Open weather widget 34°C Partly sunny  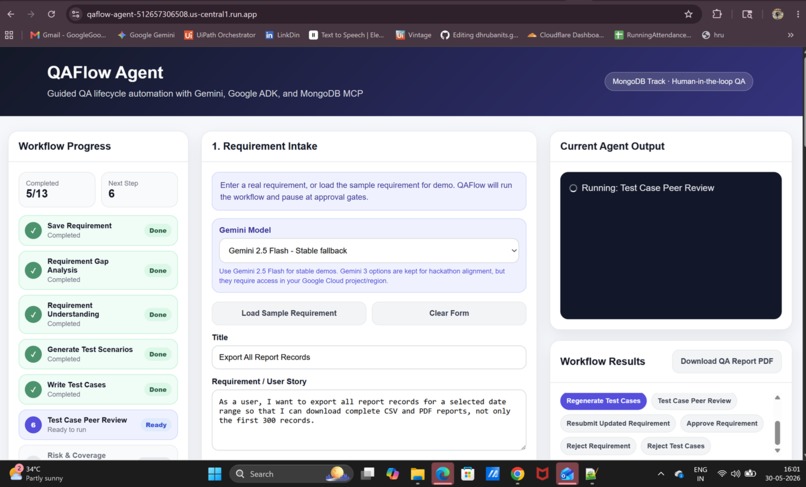[36, 474]
